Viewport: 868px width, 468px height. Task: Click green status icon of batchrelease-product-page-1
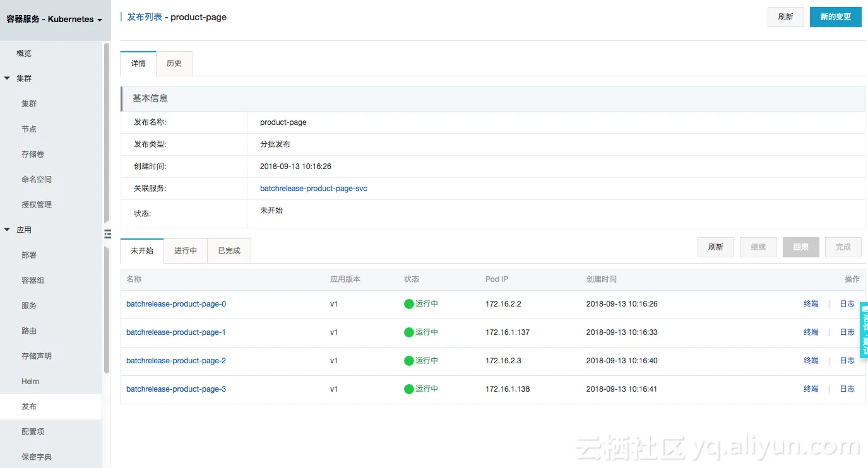coord(409,332)
